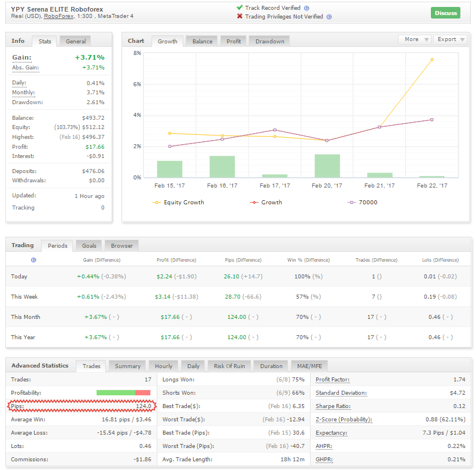Click the help icon in Trading table header
The width and height of the screenshot is (476, 470).
tap(34, 260)
